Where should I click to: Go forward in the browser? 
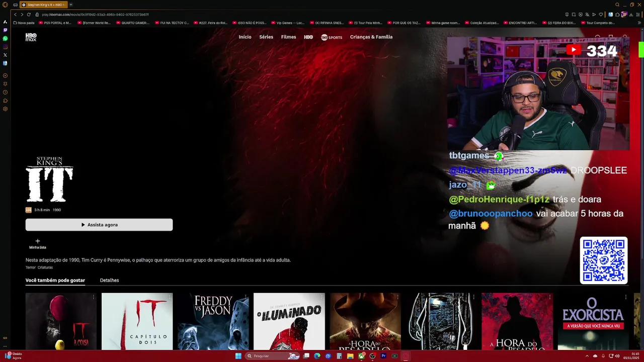[22, 15]
